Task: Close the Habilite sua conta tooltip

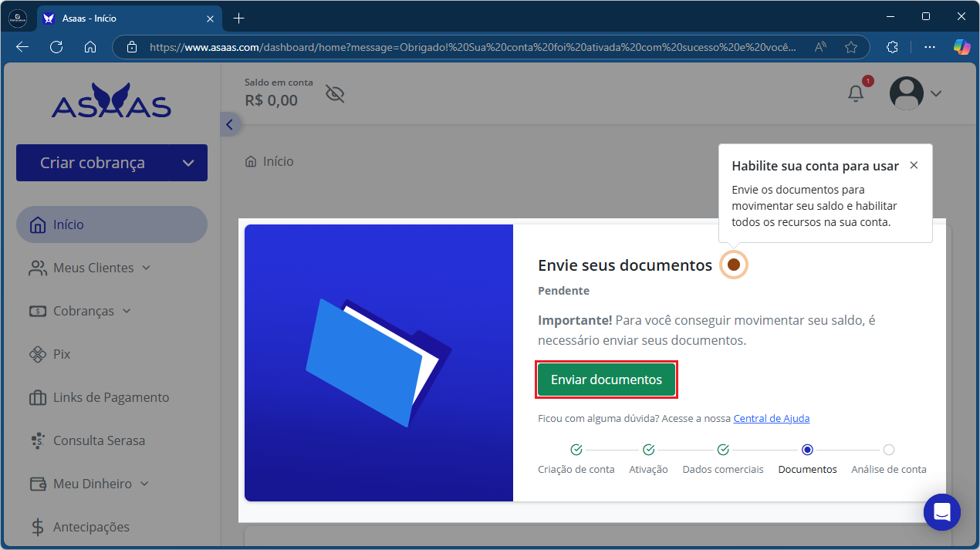Action: 914,165
